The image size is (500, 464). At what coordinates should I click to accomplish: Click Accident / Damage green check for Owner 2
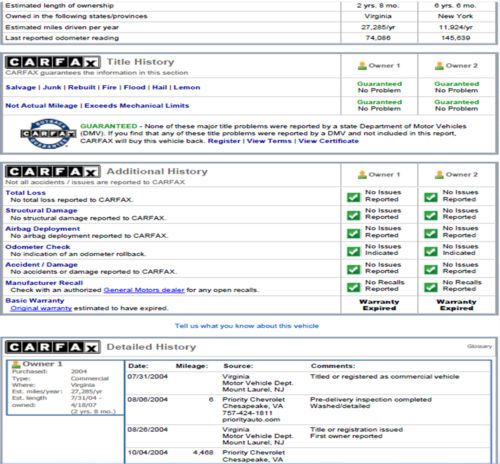click(x=431, y=269)
